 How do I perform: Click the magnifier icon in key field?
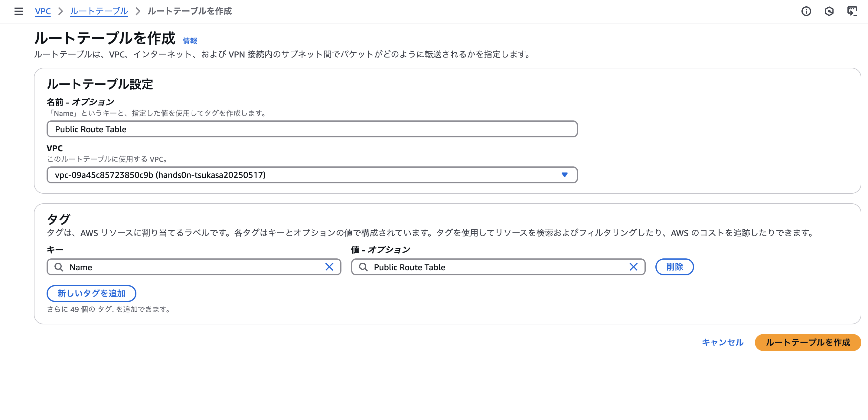coord(59,267)
